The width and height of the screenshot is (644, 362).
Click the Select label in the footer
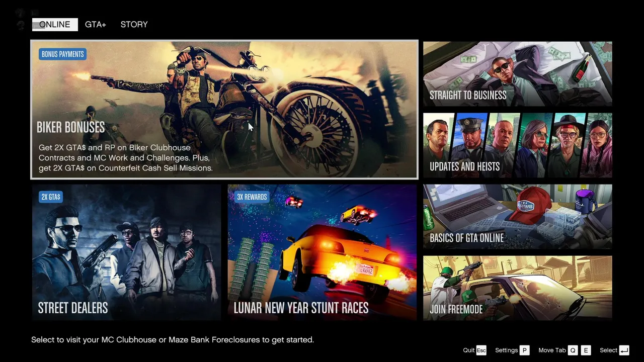[608, 350]
